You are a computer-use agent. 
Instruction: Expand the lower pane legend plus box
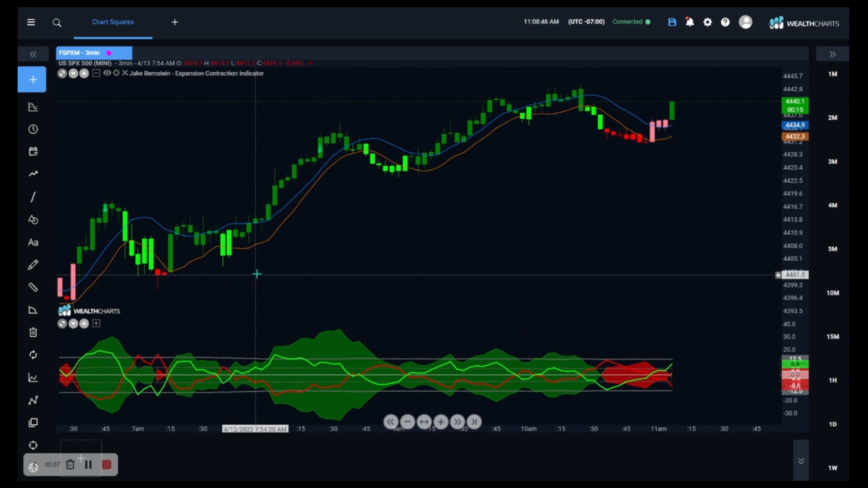(96, 323)
